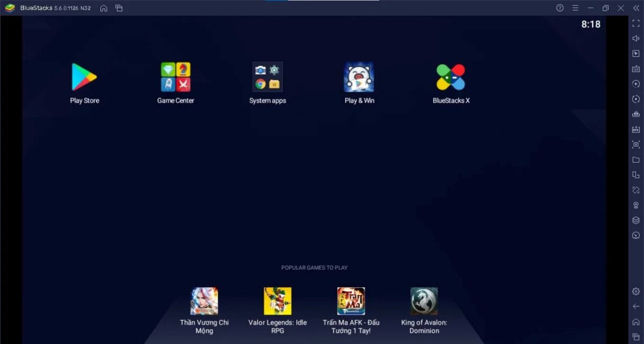The image size is (644, 344).
Task: Take a screenshot with the camera icon
Action: pos(636,144)
